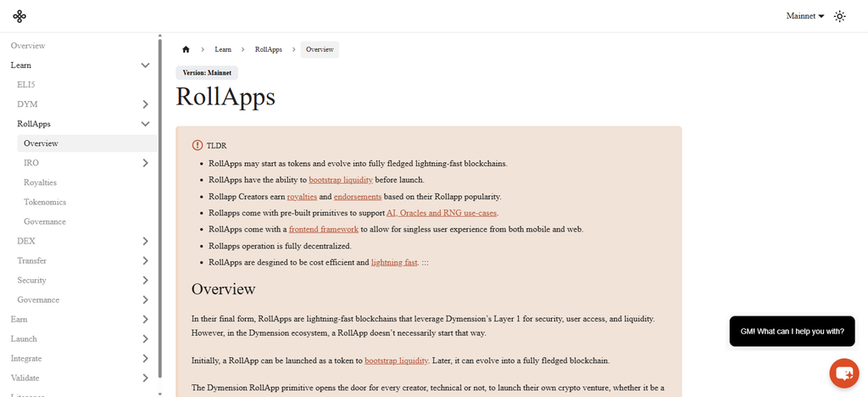
Task: Follow the lightning fast link
Action: (x=394, y=262)
